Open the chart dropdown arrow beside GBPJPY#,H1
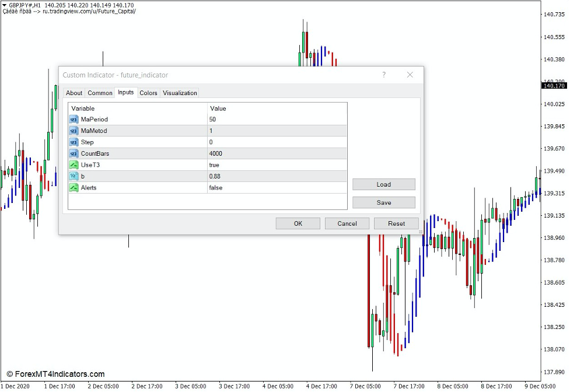The width and height of the screenshot is (570, 392). (6, 3)
